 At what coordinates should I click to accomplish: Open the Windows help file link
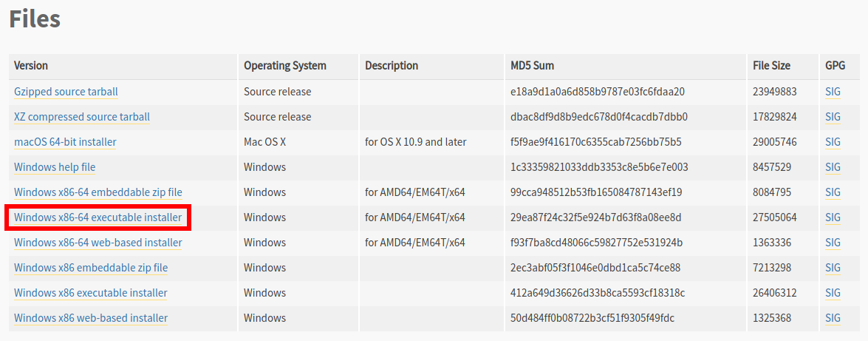pos(55,167)
